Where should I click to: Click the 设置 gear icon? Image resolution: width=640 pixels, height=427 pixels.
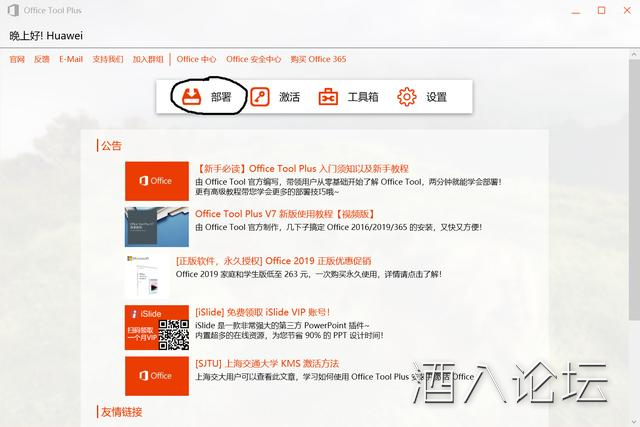(x=407, y=97)
